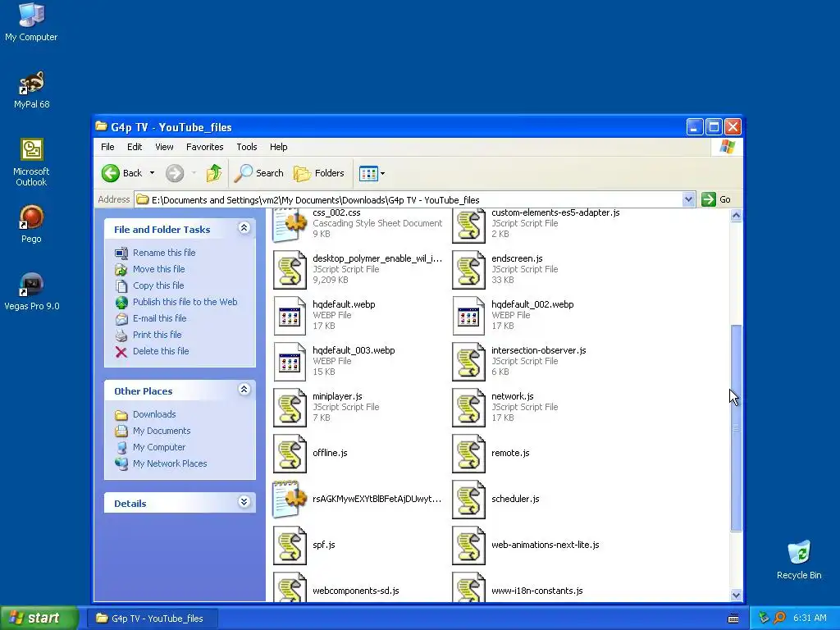Select spf.js file icon
Viewport: 840px width, 630px height.
pyautogui.click(x=290, y=546)
